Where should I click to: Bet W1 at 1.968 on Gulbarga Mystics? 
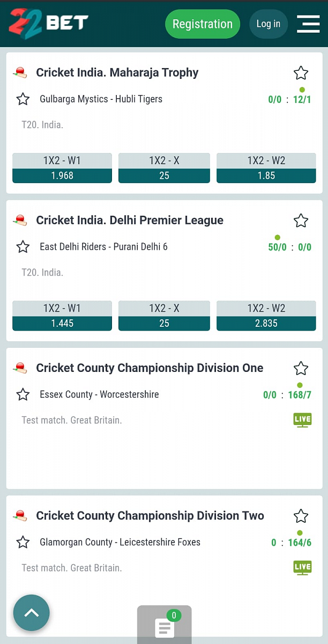[62, 175]
